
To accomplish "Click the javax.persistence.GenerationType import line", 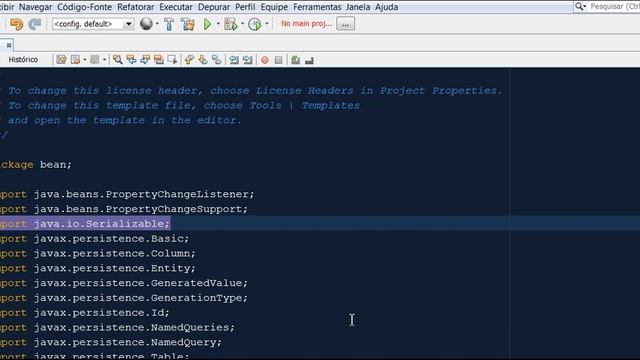I will pyautogui.click(x=124, y=298).
